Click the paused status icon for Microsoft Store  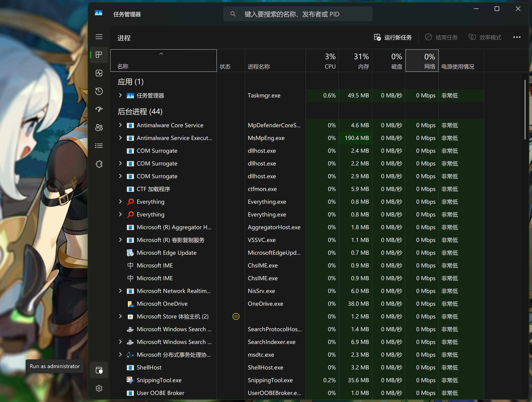[236, 316]
